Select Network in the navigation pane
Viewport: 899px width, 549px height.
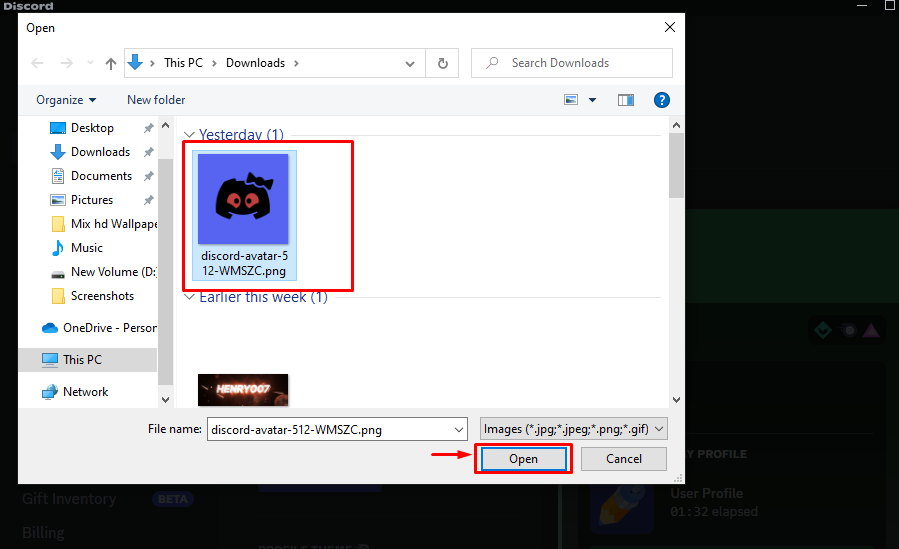pos(85,392)
